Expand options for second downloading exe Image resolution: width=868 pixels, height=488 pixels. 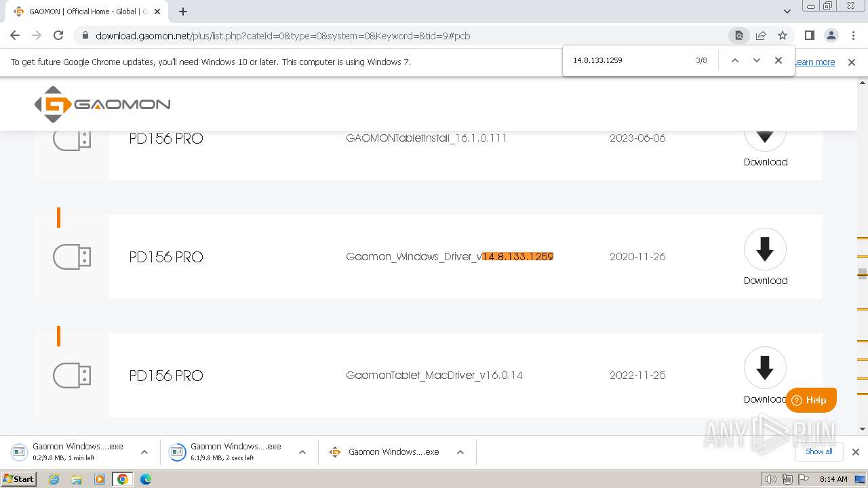coord(302,452)
